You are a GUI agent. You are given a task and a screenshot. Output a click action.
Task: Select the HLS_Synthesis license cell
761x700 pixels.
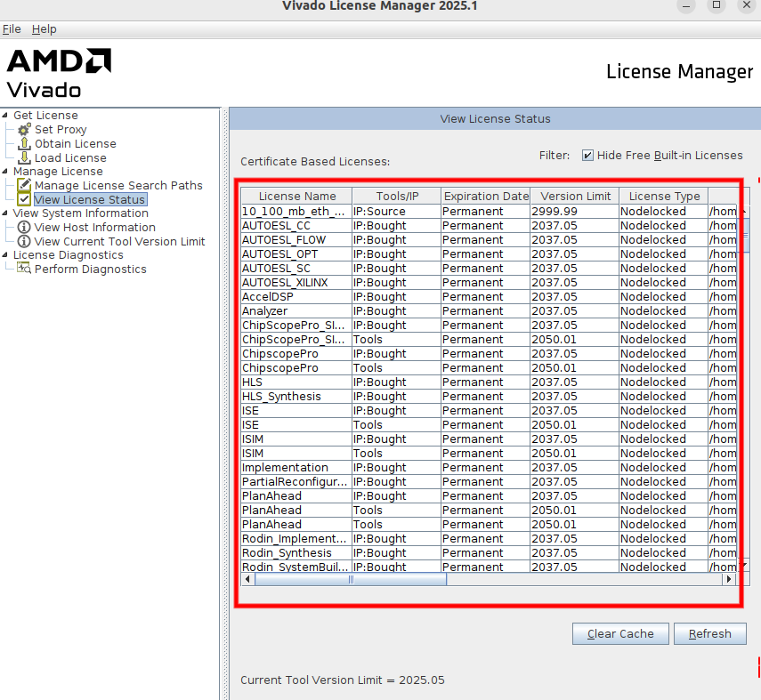pyautogui.click(x=296, y=397)
